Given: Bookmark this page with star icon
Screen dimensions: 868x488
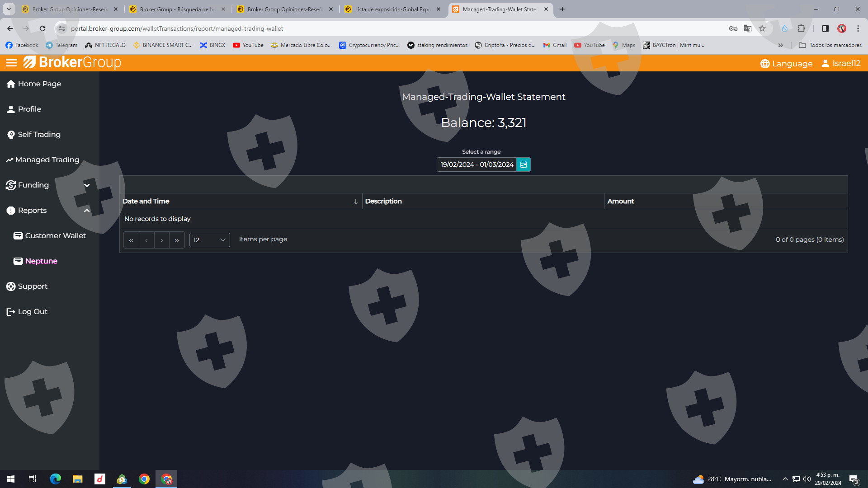Looking at the screenshot, I should click(x=762, y=28).
